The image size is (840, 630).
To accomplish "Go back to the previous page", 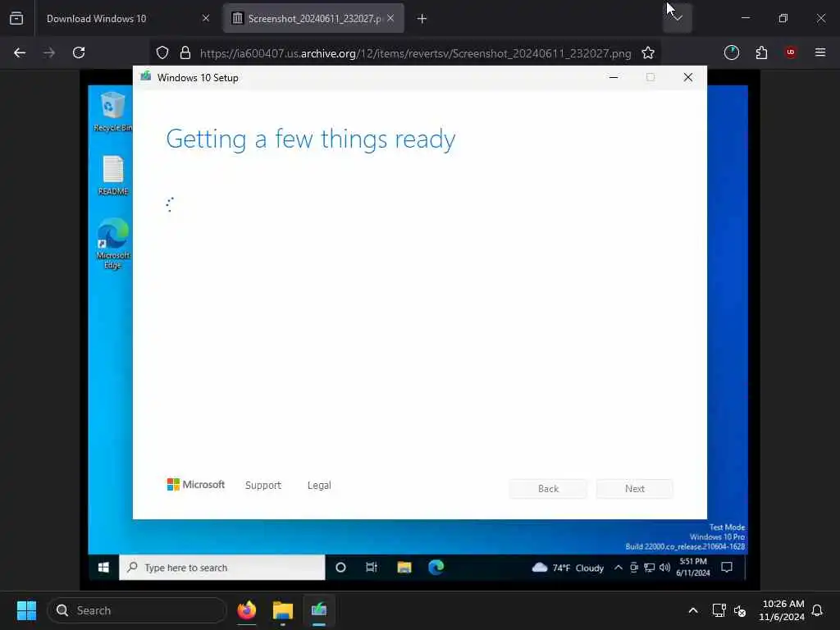I will (20, 52).
